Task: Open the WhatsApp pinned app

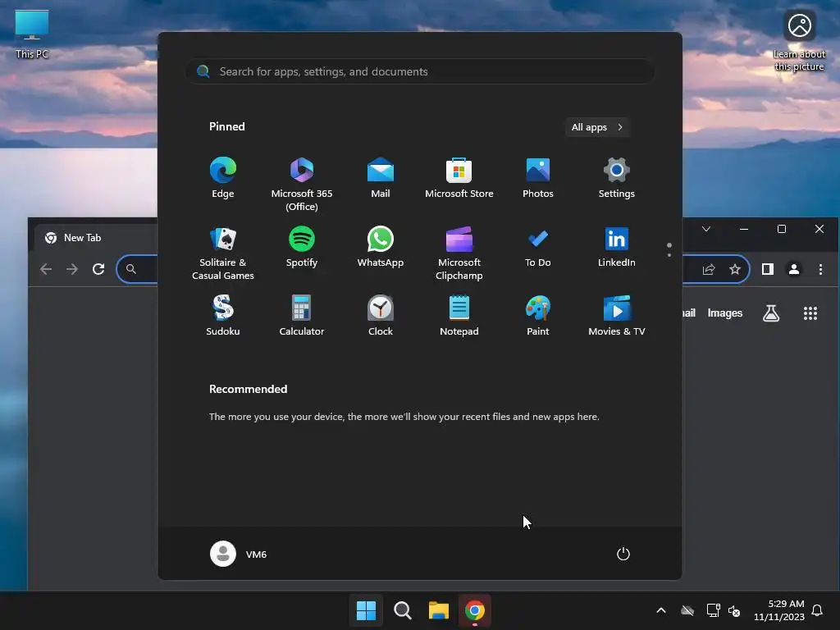Action: [381, 247]
